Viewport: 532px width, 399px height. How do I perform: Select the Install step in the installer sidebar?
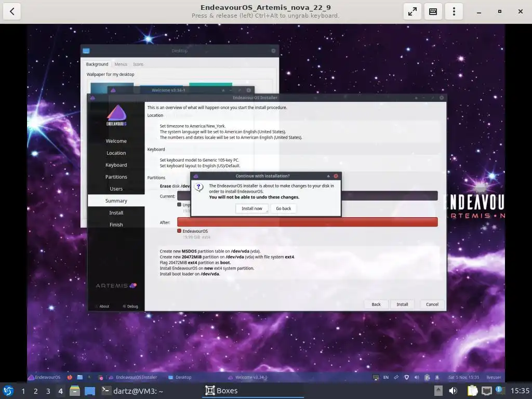[116, 212]
